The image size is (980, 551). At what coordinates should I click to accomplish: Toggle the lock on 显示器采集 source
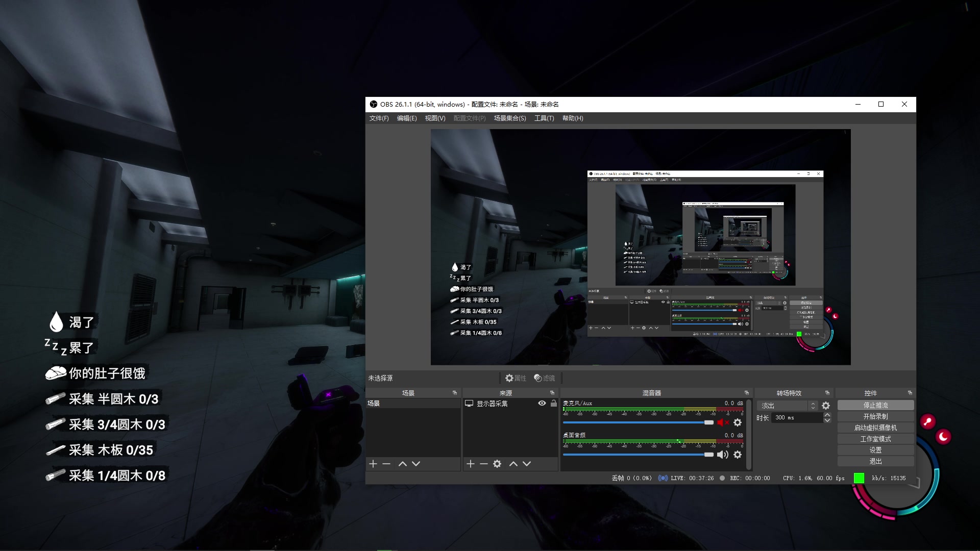554,403
